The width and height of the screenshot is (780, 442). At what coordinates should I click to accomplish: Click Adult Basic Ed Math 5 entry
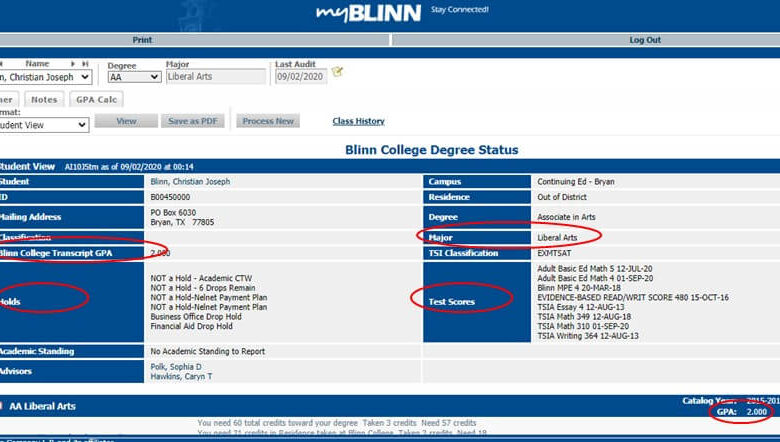(595, 268)
